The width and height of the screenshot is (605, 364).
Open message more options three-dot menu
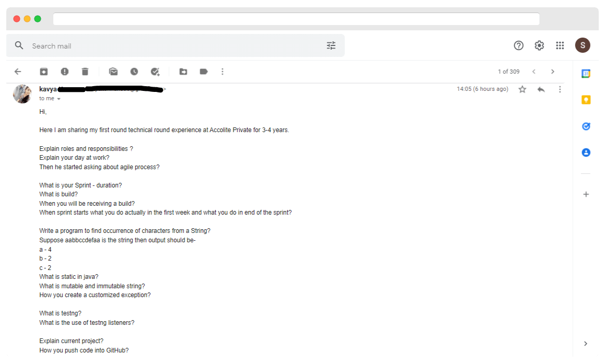(560, 89)
